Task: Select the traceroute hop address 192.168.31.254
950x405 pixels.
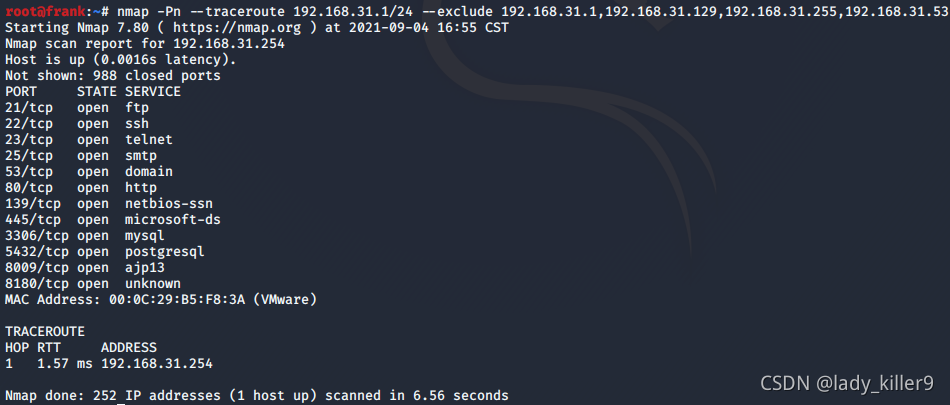Action: 157,364
